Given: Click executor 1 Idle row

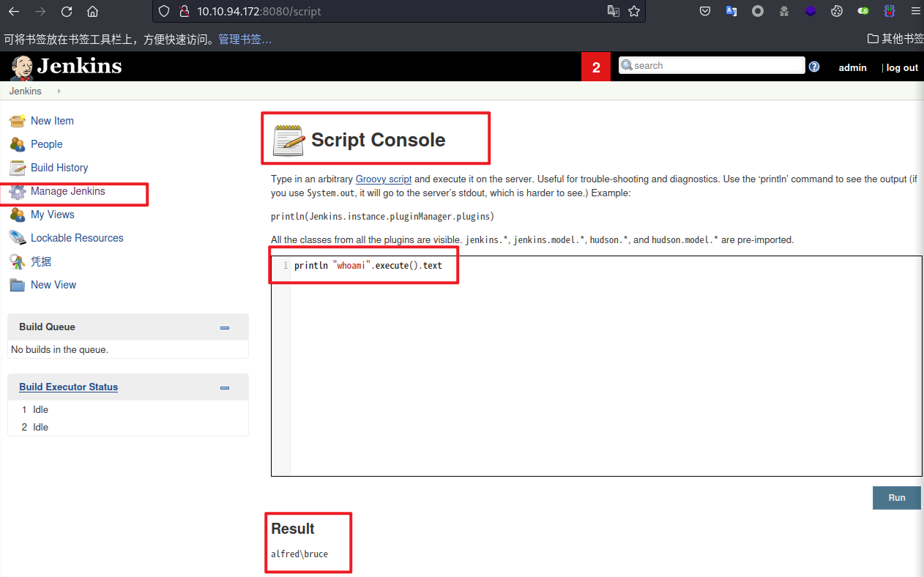Looking at the screenshot, I should [128, 409].
